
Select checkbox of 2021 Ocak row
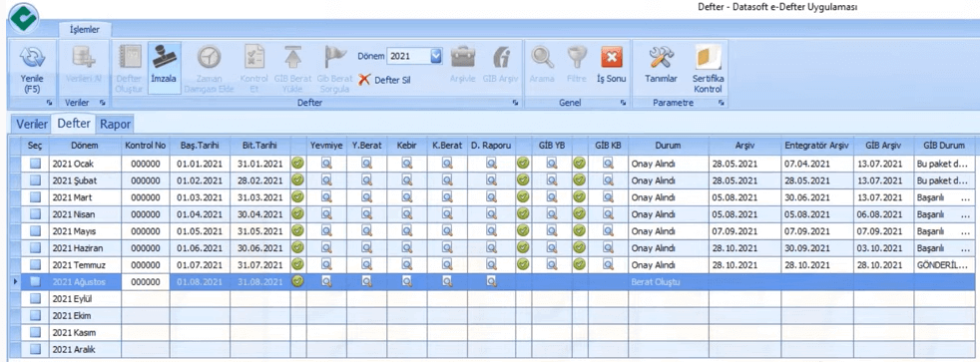(x=36, y=163)
